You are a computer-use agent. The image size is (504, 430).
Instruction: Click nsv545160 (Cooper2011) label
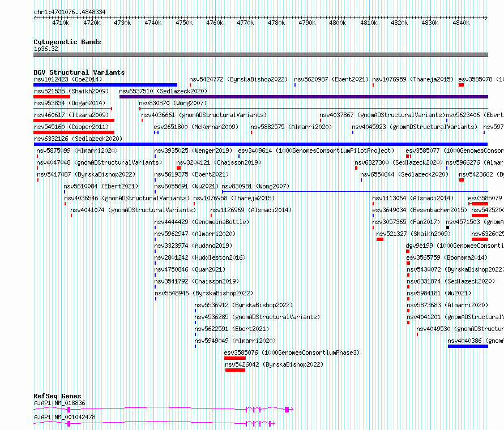click(x=71, y=127)
